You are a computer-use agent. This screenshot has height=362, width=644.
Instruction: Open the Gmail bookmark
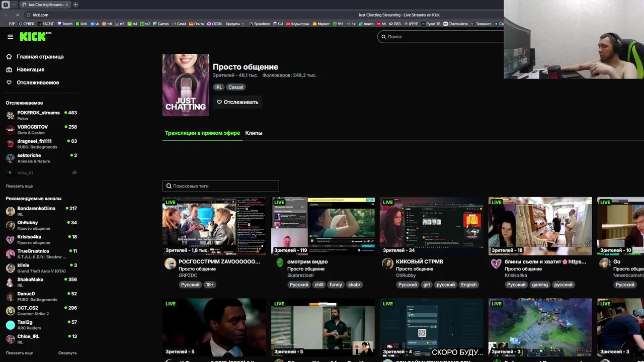click(x=179, y=24)
